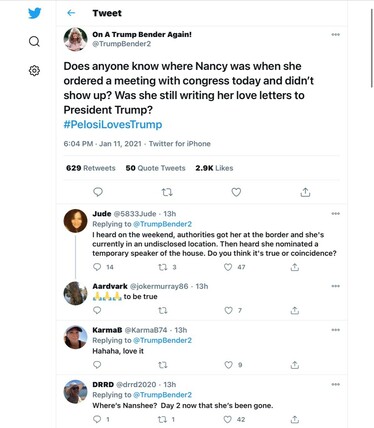Share the main tweet
The image size is (374, 428).
tap(305, 192)
